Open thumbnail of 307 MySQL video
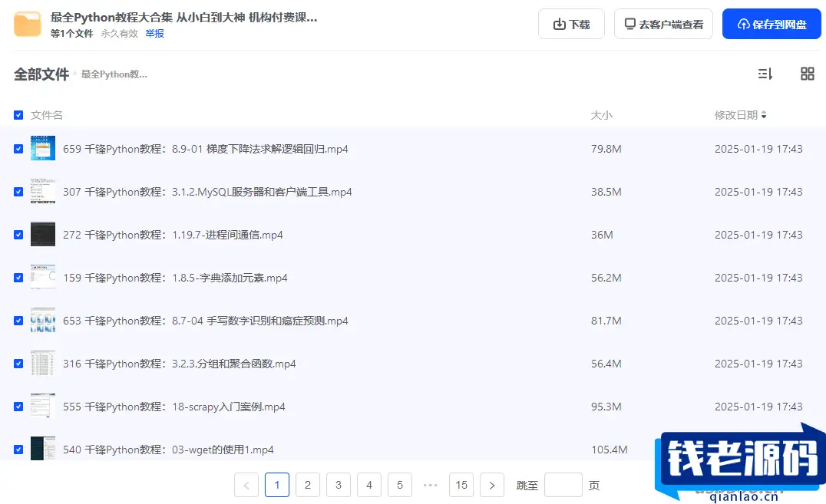 point(43,192)
